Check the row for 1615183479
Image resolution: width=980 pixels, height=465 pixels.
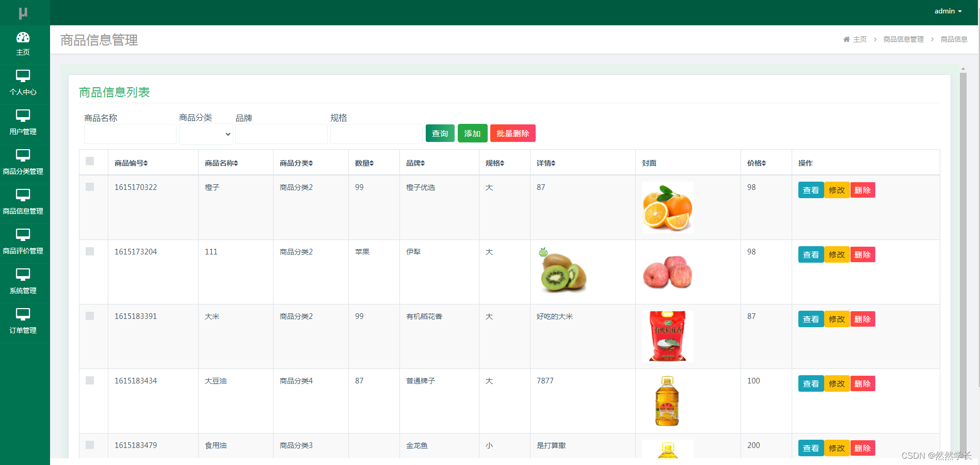[90, 445]
